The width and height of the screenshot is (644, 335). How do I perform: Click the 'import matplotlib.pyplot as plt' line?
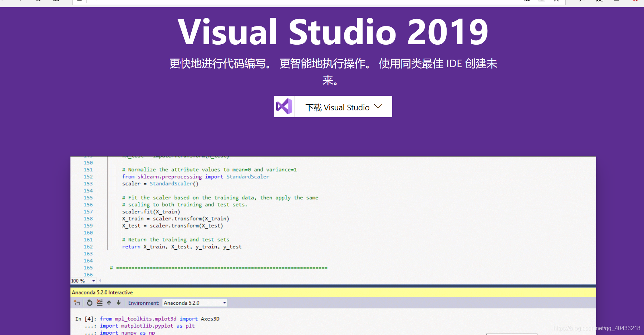pos(147,326)
